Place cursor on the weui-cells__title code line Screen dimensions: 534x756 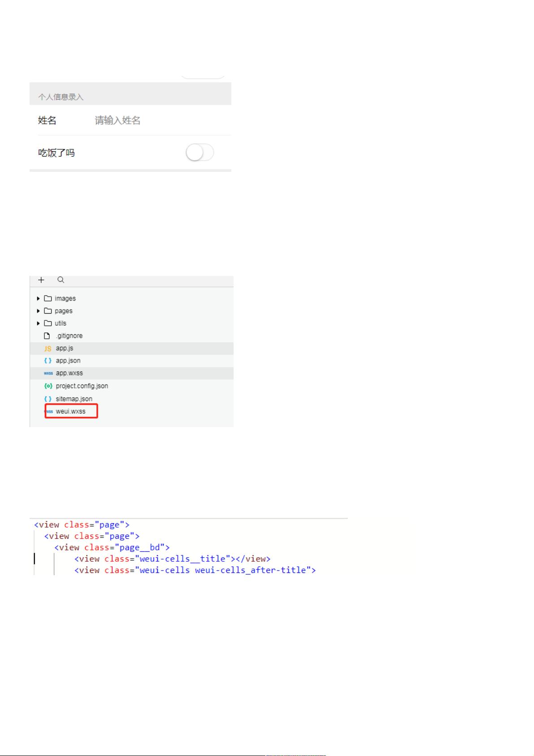(172, 559)
